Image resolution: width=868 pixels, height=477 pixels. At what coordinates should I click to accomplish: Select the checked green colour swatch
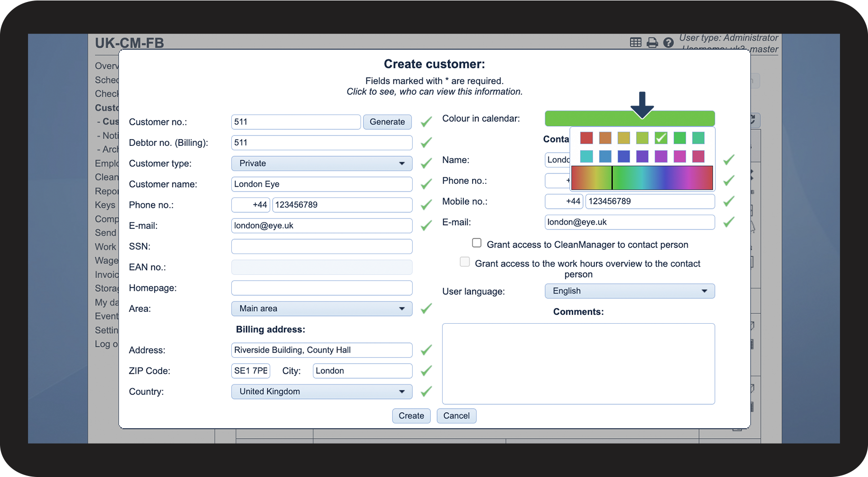[661, 138]
